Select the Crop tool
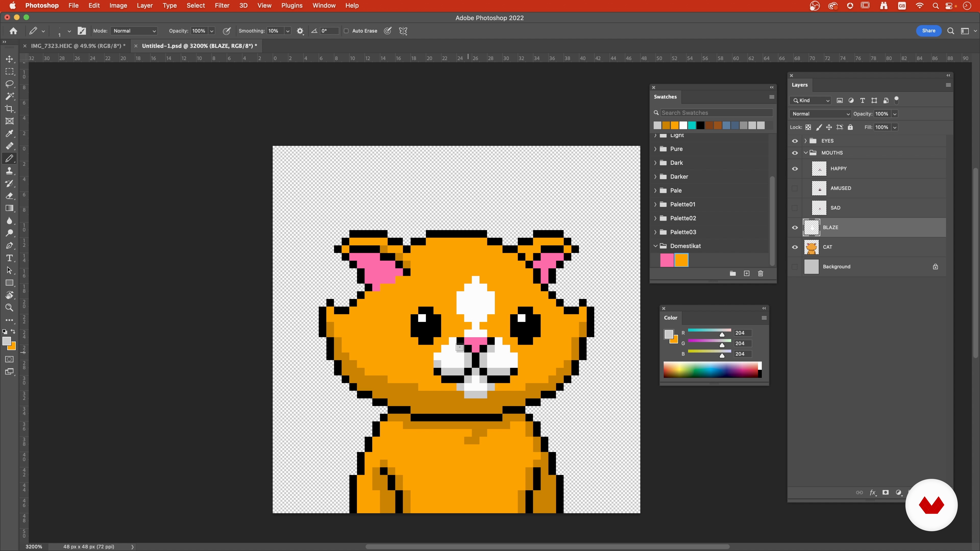 pyautogui.click(x=9, y=109)
